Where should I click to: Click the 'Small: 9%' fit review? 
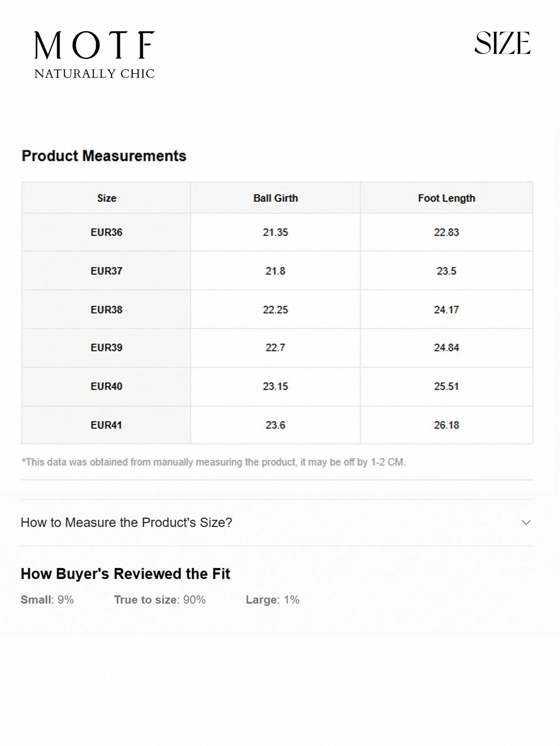pyautogui.click(x=47, y=600)
